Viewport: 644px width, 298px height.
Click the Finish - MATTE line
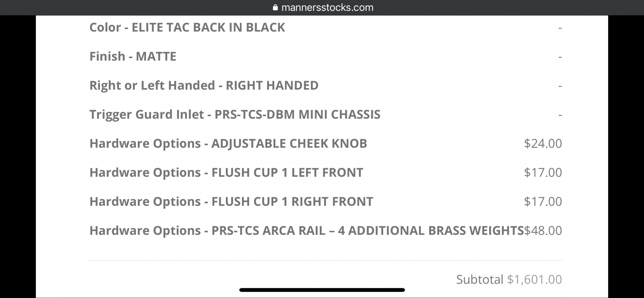pos(133,56)
